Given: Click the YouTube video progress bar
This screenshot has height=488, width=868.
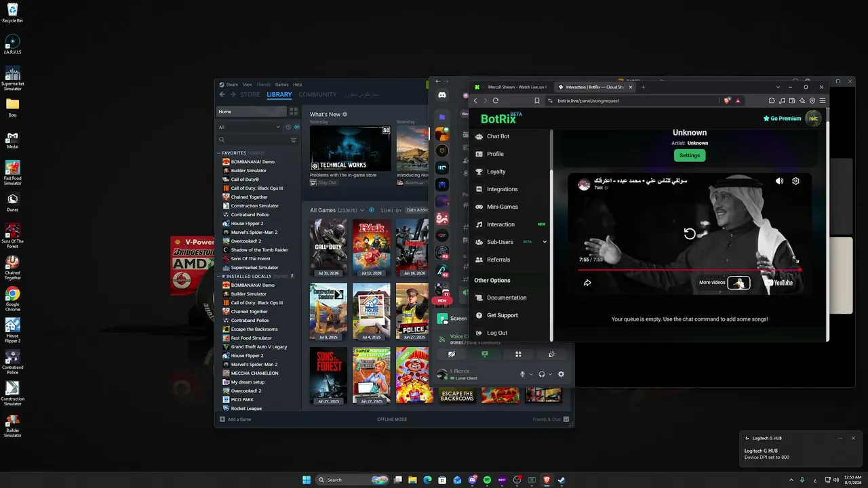Looking at the screenshot, I should 689,270.
